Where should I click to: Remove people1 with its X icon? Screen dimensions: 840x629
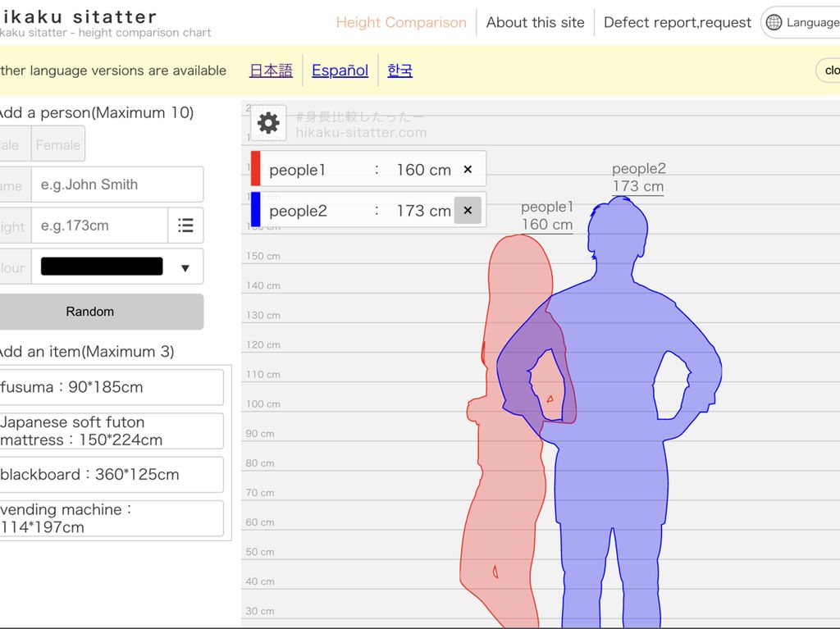(468, 170)
